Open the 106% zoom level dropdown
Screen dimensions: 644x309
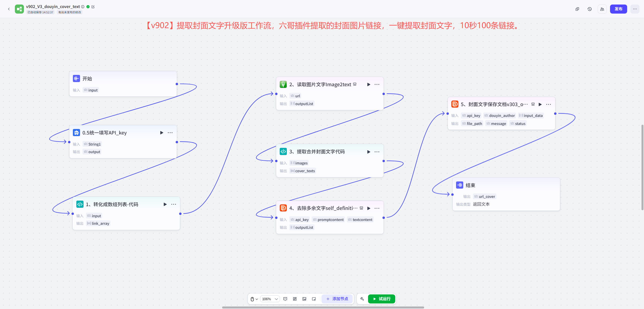pyautogui.click(x=270, y=299)
